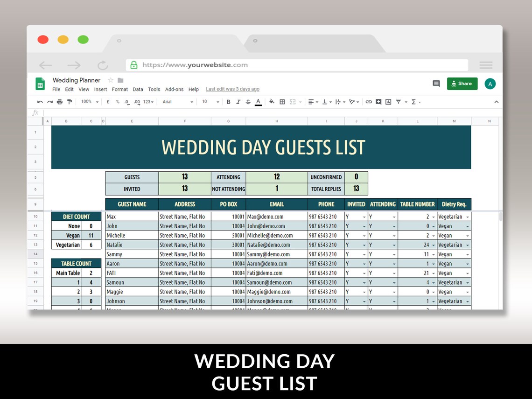This screenshot has width=532, height=399.
Task: Open the Text color picker
Action: tap(258, 102)
